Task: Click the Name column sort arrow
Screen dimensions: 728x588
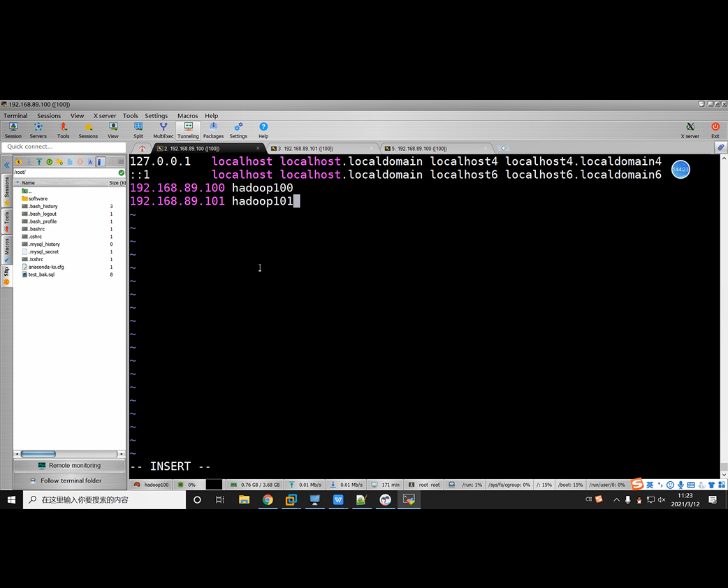Action: click(x=17, y=183)
